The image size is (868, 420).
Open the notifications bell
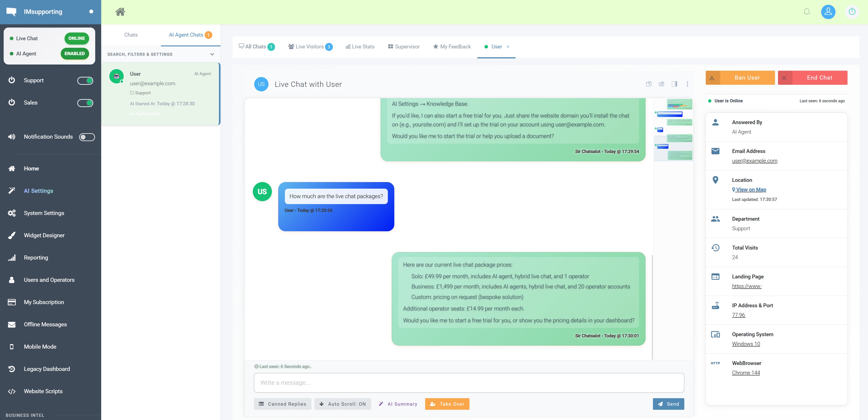coord(807,12)
